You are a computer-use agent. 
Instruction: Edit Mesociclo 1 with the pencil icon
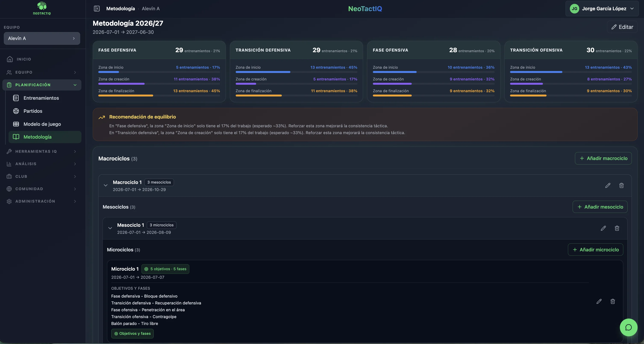pyautogui.click(x=603, y=228)
